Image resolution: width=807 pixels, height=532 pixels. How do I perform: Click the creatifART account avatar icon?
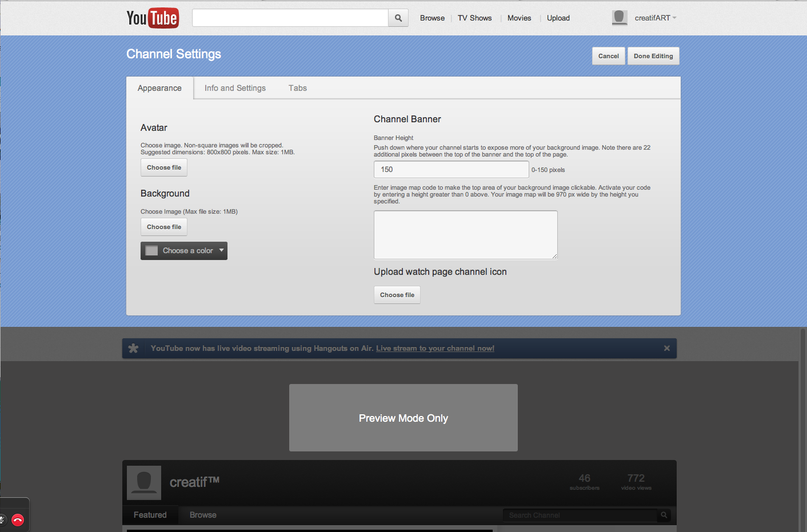click(x=620, y=18)
